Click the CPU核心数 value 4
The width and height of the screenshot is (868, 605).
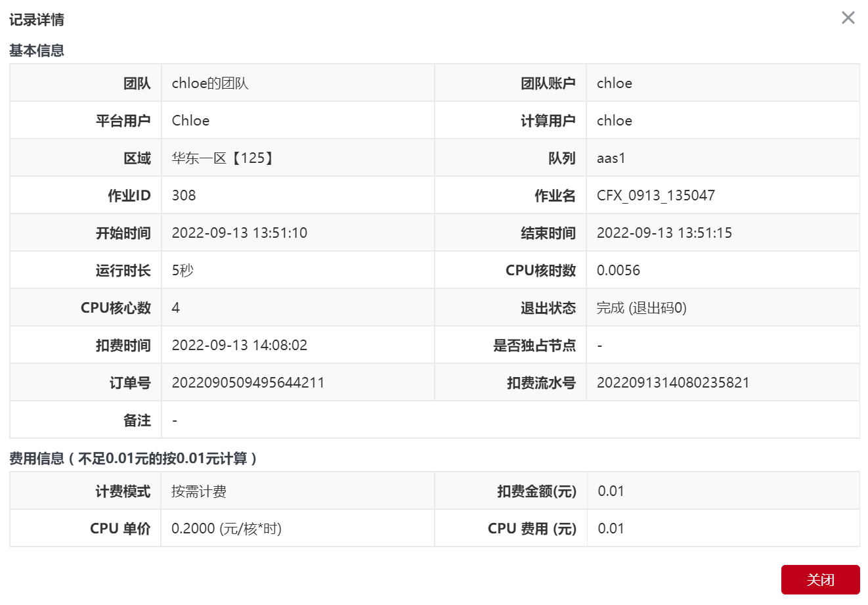(x=176, y=308)
